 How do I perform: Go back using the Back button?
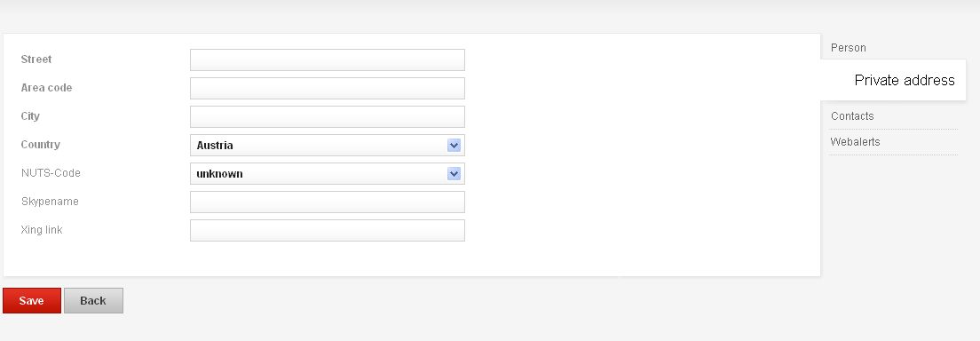[93, 301]
